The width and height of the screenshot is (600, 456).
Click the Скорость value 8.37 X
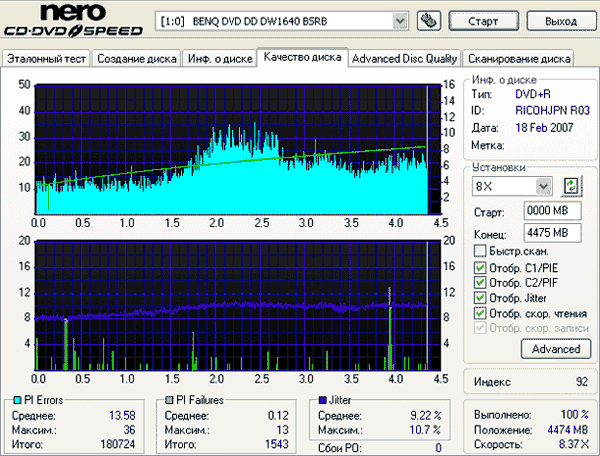(574, 444)
